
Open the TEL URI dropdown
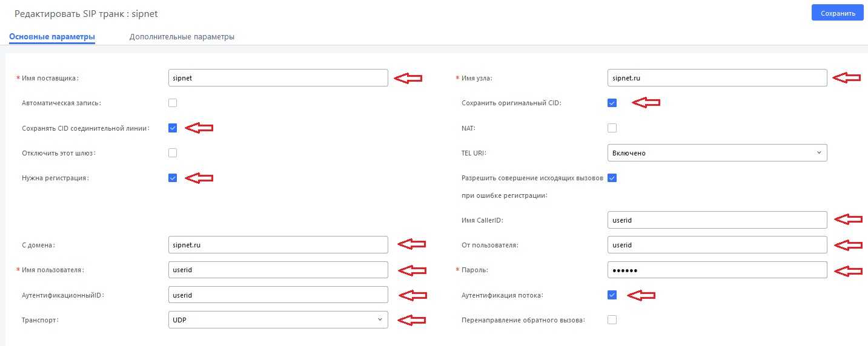tap(717, 153)
